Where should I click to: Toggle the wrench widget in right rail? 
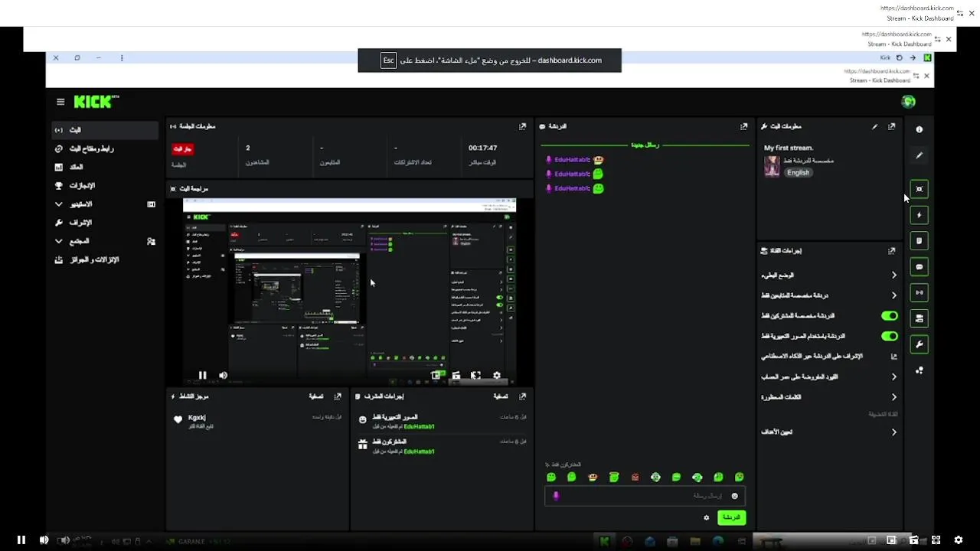[x=920, y=344]
